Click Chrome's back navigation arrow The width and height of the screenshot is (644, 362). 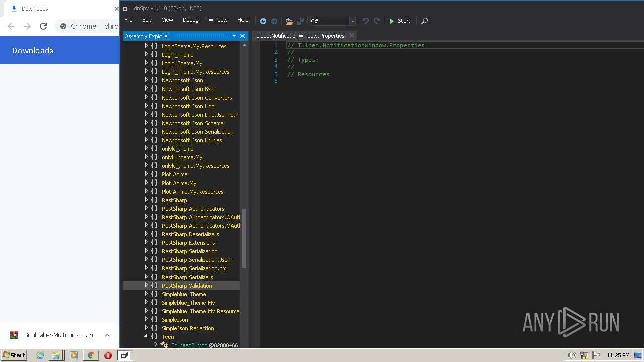(11, 26)
